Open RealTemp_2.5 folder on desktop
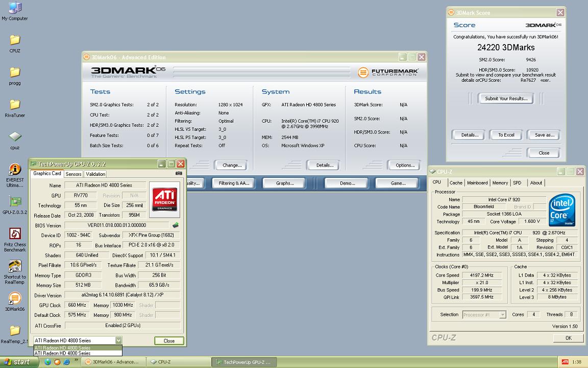 pos(15,334)
